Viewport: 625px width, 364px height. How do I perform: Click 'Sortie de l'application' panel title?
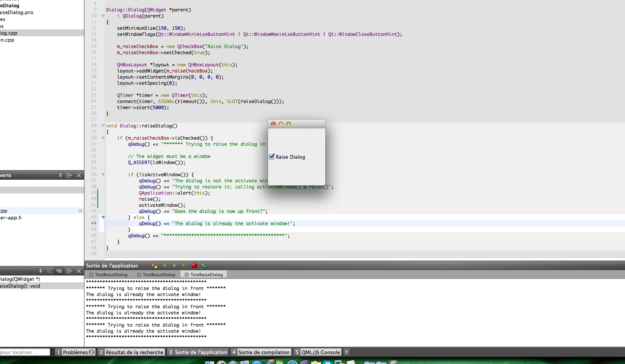tap(112, 266)
